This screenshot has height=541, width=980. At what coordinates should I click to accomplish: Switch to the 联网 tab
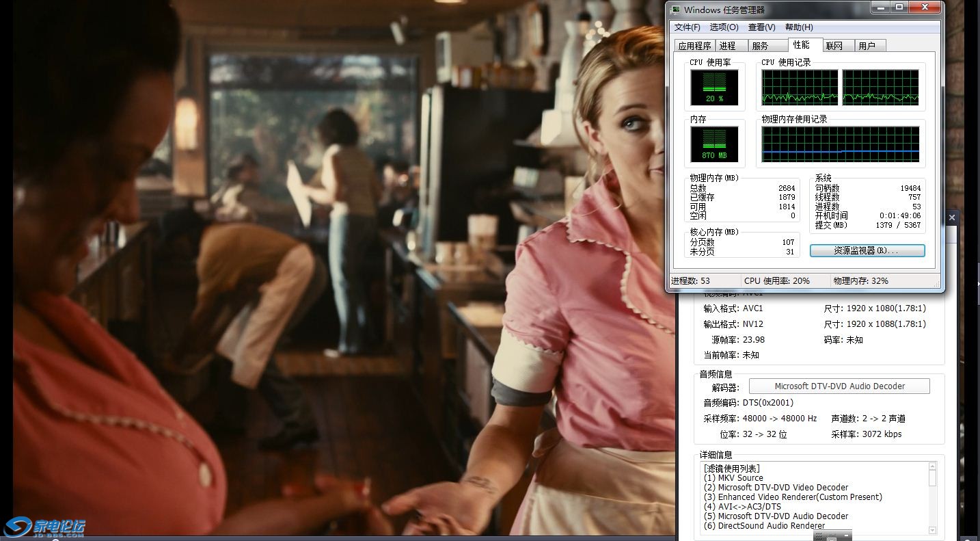click(x=834, y=46)
